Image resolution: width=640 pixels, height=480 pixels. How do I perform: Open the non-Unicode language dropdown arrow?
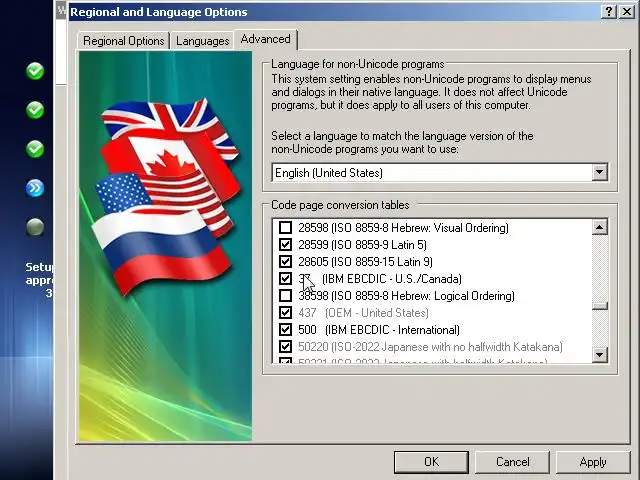pyautogui.click(x=599, y=172)
